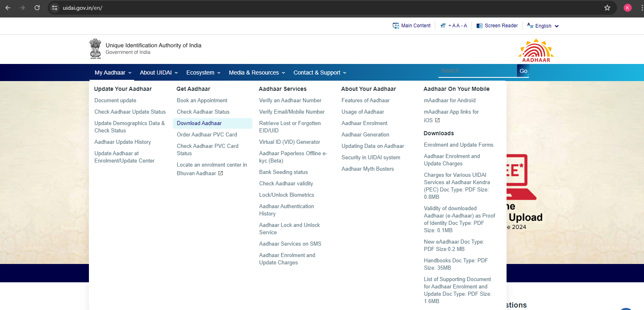Click the browser back arrow
The height and width of the screenshot is (310, 644).
click(8, 8)
